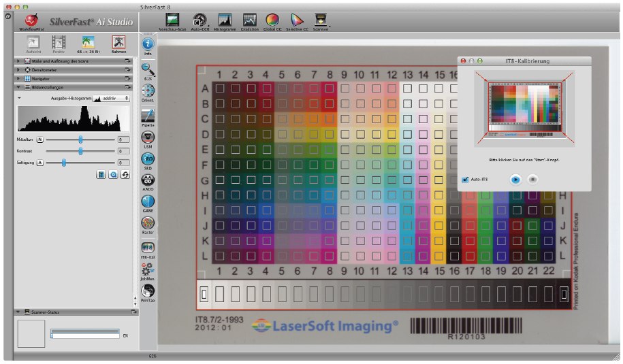Undock the Scanner-Status panel via its right icon
Image resolution: width=623 pixels, height=364 pixels.
tap(134, 312)
